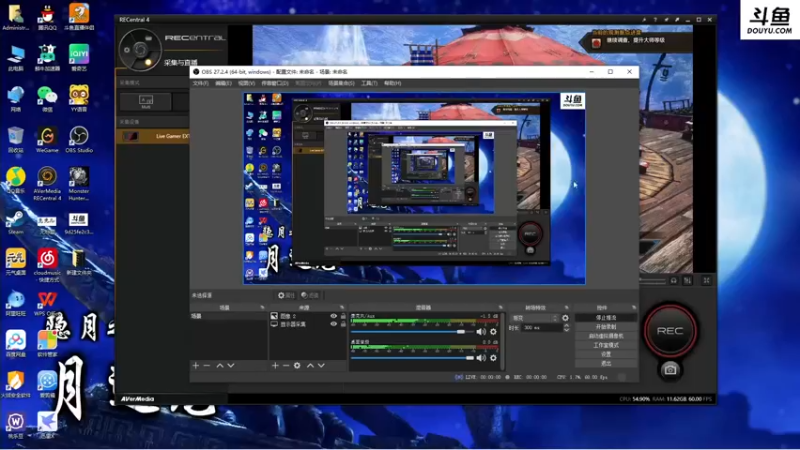
Task: Open RECentral help question mark icon
Action: pyautogui.click(x=655, y=20)
